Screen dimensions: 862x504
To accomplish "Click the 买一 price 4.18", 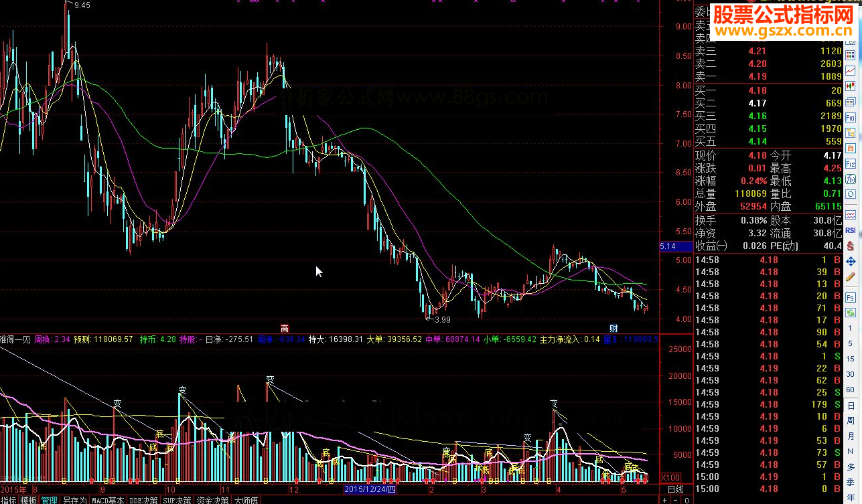I will pos(758,90).
